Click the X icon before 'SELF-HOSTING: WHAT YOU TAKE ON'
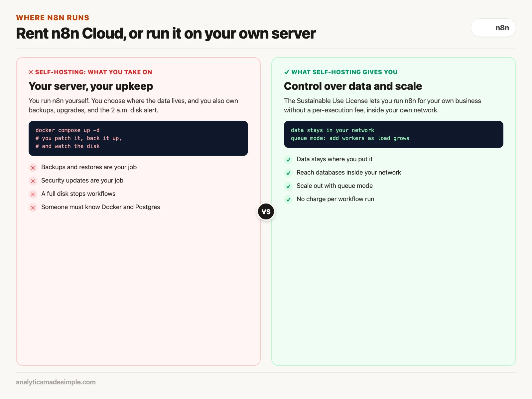Viewport: 532px width, 399px height. 31,72
